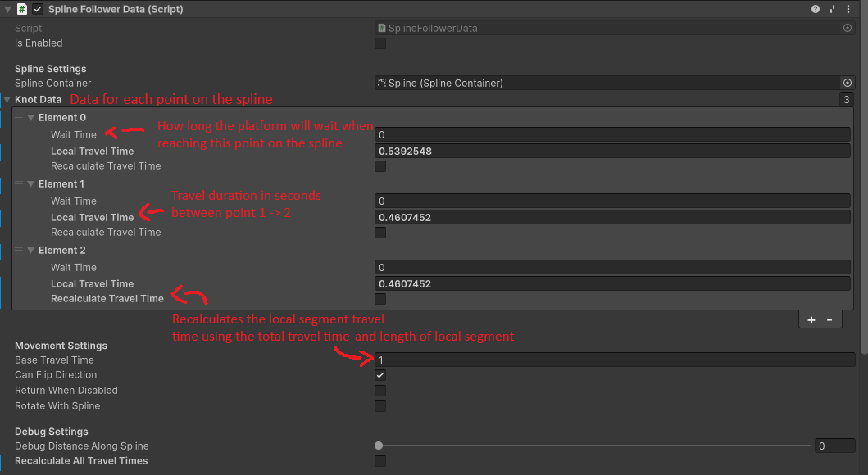This screenshot has width=868, height=475.
Task: Collapse the Knot Data foldout
Action: coord(7,99)
